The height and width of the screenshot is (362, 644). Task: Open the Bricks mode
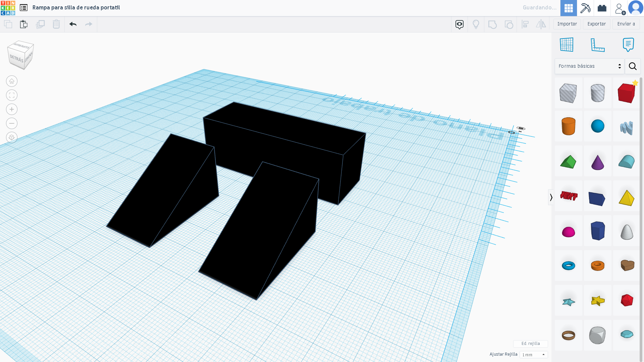pyautogui.click(x=602, y=8)
